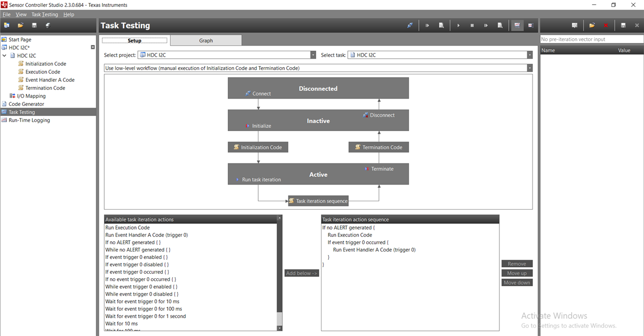This screenshot has width=644, height=336.
Task: Close the HDC I2C* project with its X button
Action: [93, 47]
